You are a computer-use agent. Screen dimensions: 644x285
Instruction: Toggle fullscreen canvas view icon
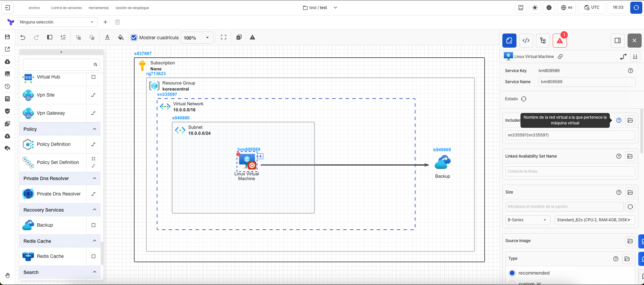coord(224,38)
